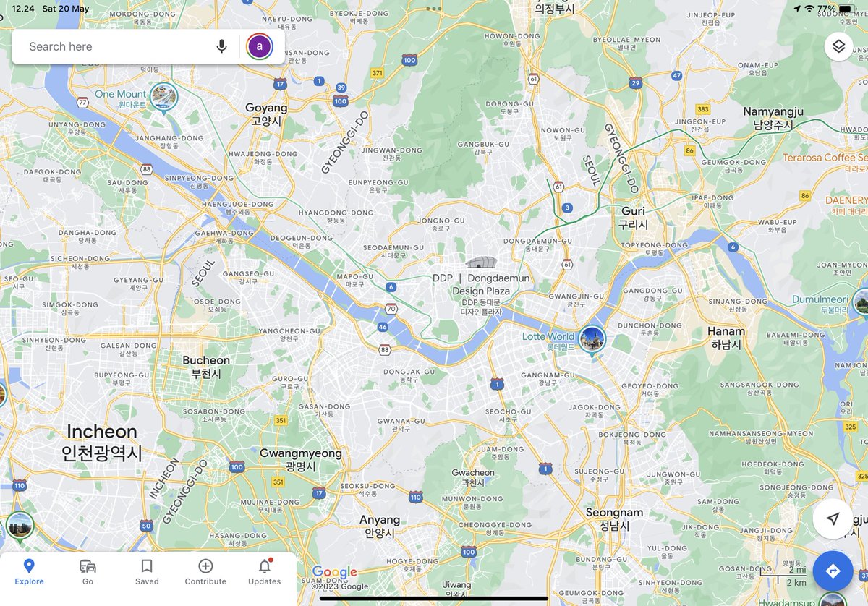Center map on my location arrow
868x606 pixels.
(x=833, y=518)
